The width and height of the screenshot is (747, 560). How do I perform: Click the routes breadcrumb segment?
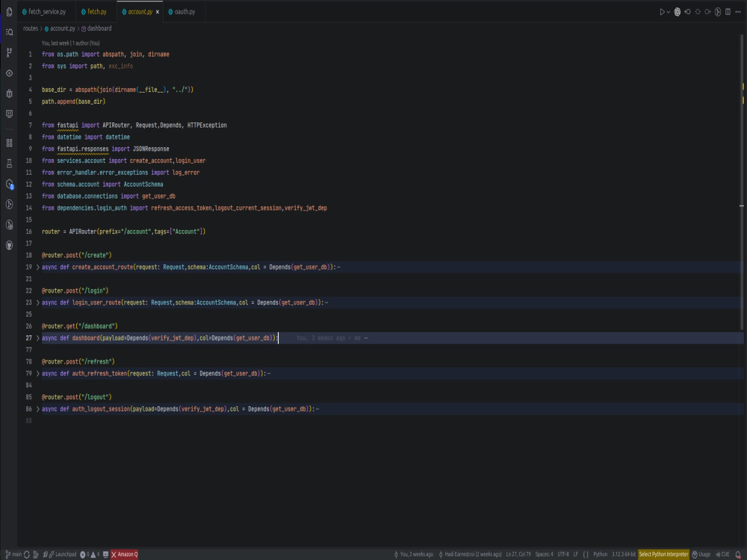click(31, 28)
